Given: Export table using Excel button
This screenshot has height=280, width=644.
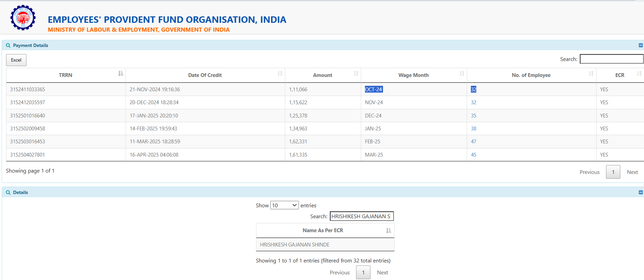Looking at the screenshot, I should (16, 60).
